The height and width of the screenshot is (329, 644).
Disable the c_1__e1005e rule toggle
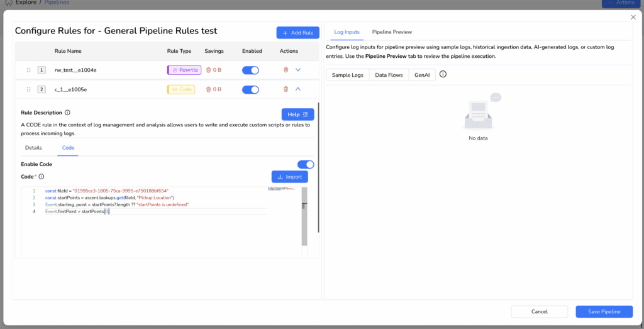point(250,89)
